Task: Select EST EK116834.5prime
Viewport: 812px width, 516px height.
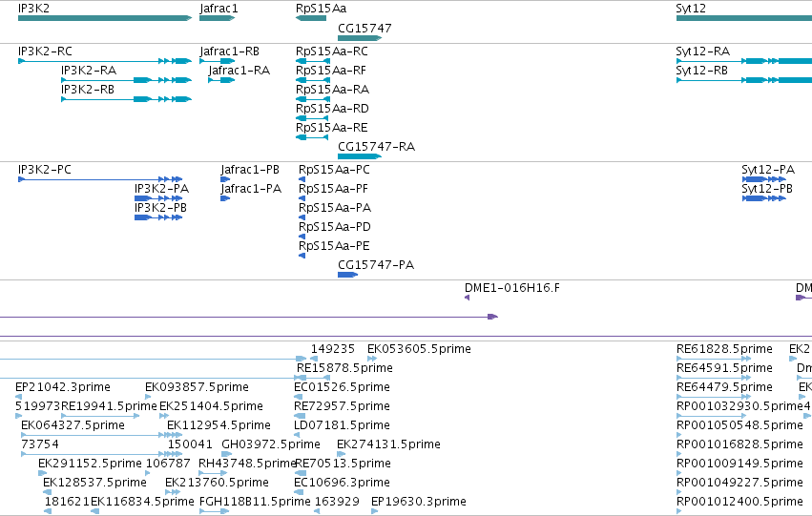Action: click(x=94, y=511)
